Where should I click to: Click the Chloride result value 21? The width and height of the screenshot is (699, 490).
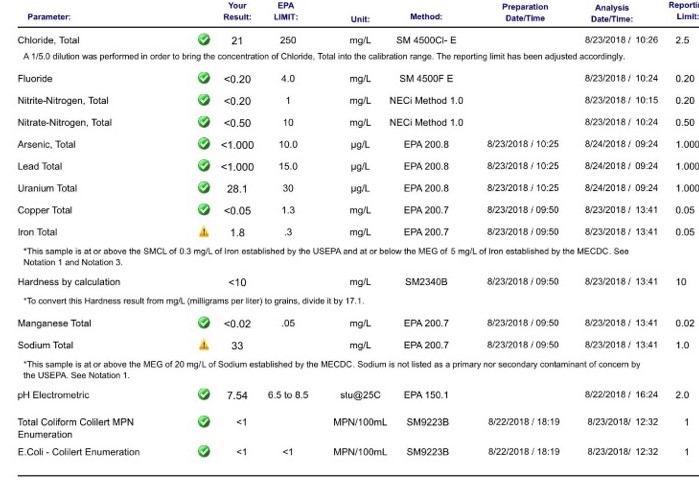click(237, 41)
